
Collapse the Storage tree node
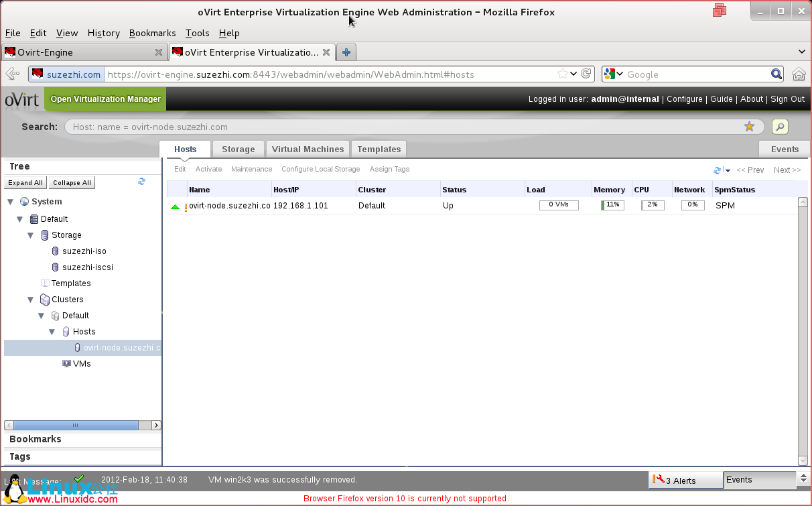pos(31,235)
